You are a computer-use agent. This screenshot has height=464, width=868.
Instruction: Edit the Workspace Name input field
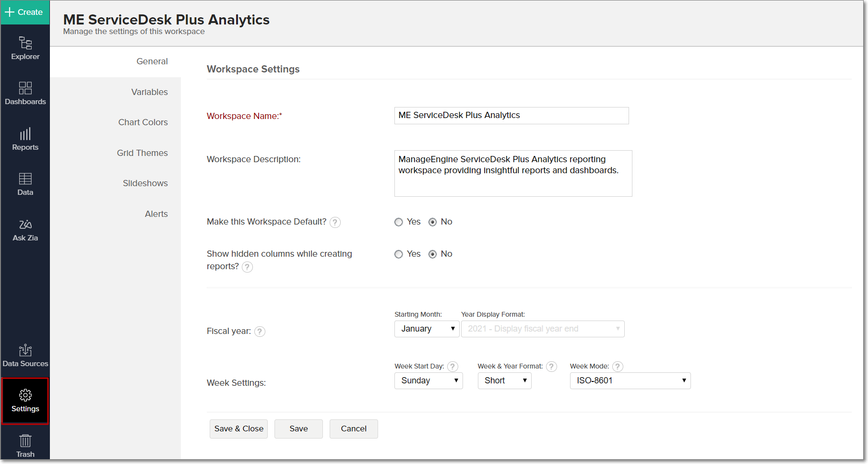click(511, 116)
